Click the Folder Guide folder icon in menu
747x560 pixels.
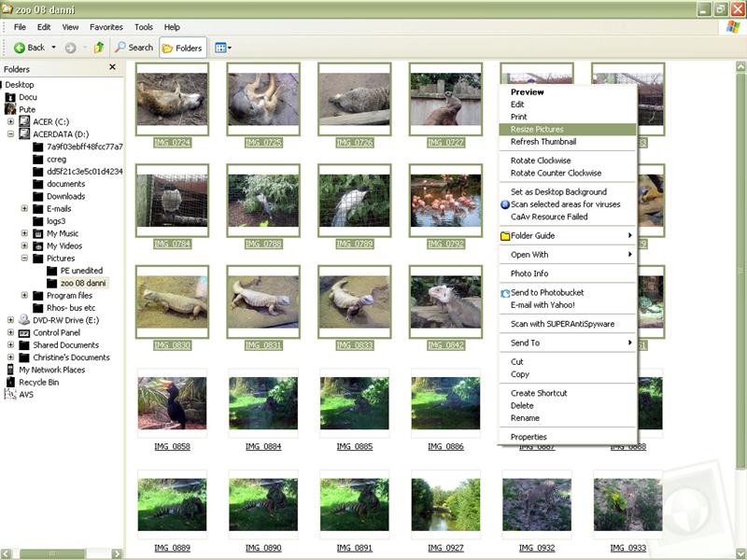pos(505,236)
